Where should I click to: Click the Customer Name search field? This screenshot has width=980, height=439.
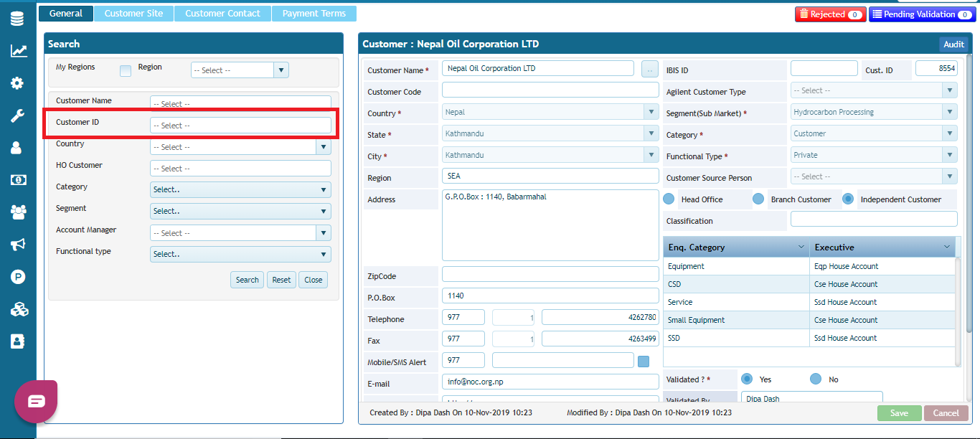point(240,103)
